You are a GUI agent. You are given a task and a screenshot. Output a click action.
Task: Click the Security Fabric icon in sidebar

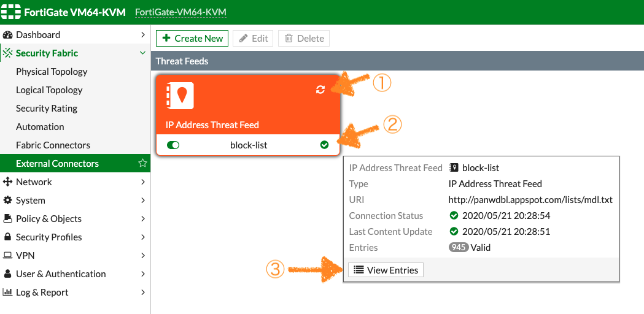tap(7, 53)
